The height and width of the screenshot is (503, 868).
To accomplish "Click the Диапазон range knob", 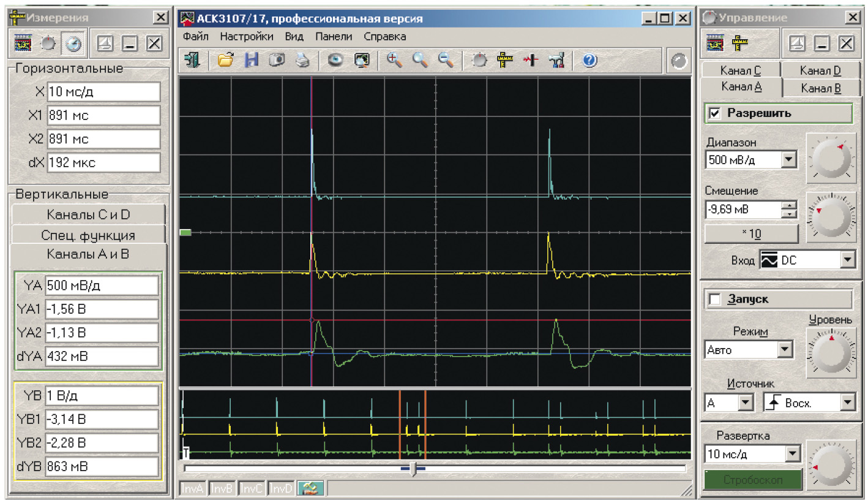I will click(831, 159).
